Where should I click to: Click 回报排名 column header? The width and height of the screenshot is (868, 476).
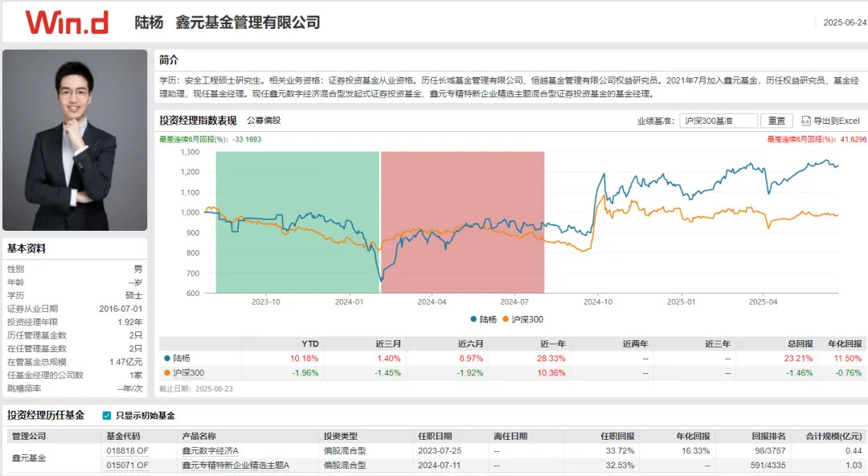(769, 436)
